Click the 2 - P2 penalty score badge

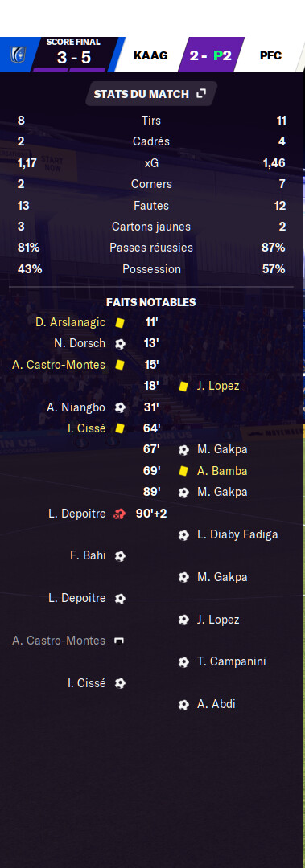click(211, 55)
